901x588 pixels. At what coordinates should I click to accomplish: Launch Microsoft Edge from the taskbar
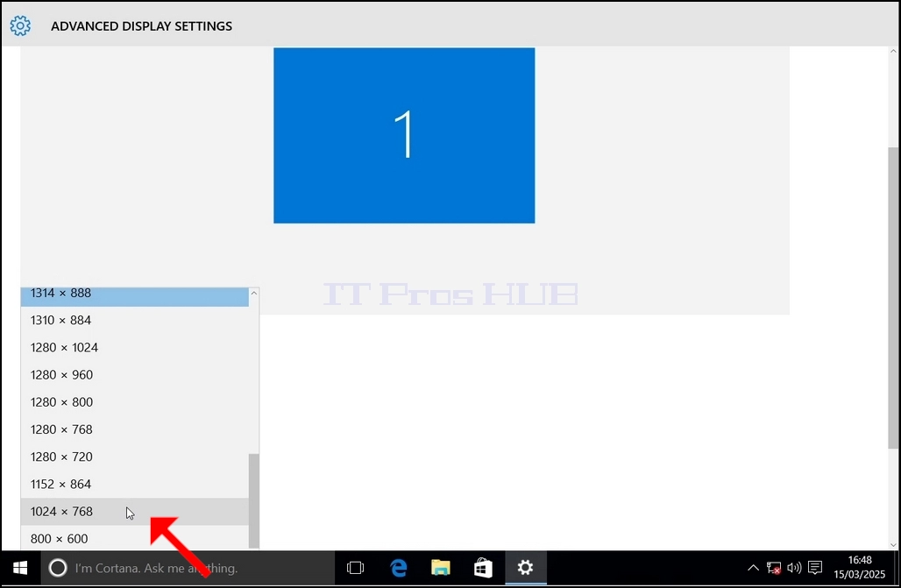click(398, 568)
